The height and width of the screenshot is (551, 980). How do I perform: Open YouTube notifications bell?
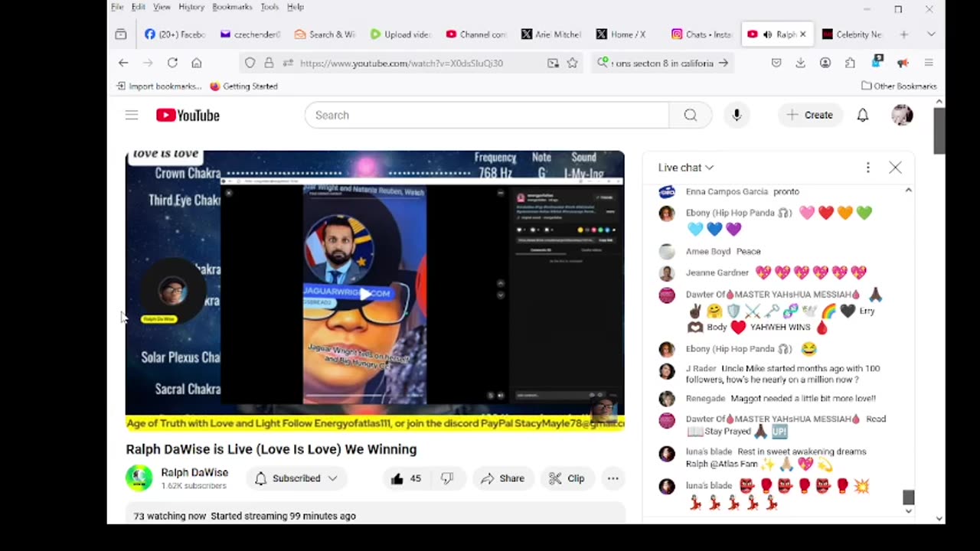pos(863,115)
